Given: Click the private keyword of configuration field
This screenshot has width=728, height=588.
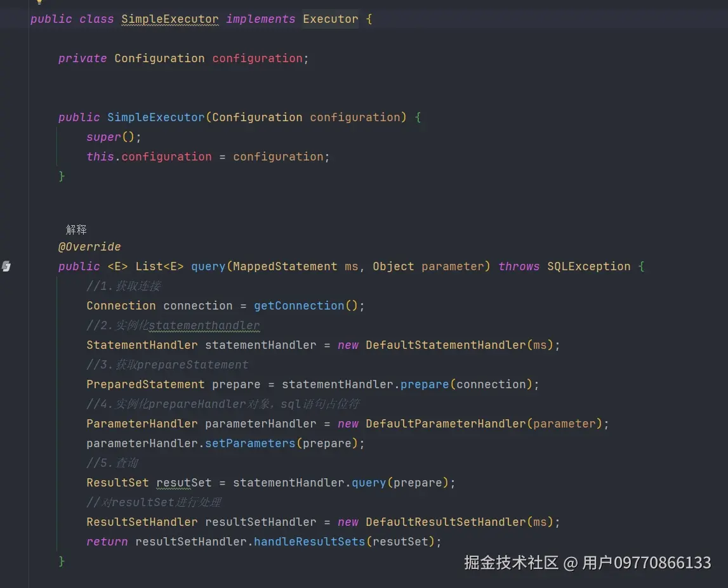Looking at the screenshot, I should click(83, 58).
